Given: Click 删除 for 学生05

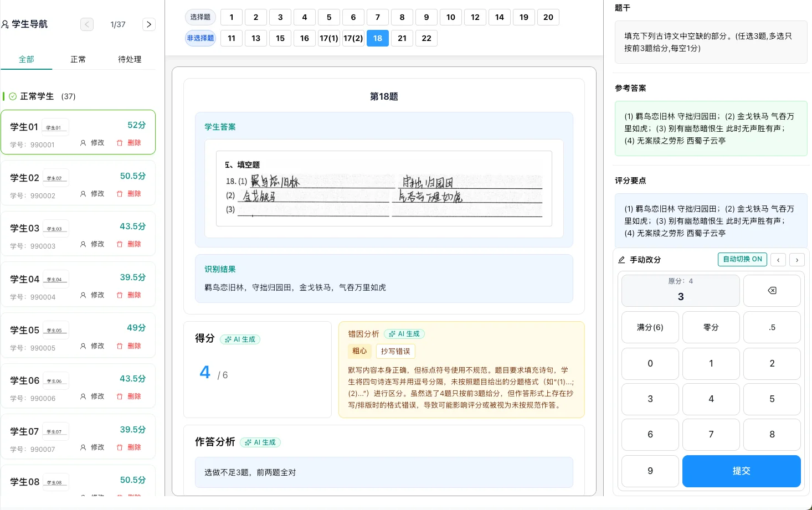Looking at the screenshot, I should click(x=129, y=346).
